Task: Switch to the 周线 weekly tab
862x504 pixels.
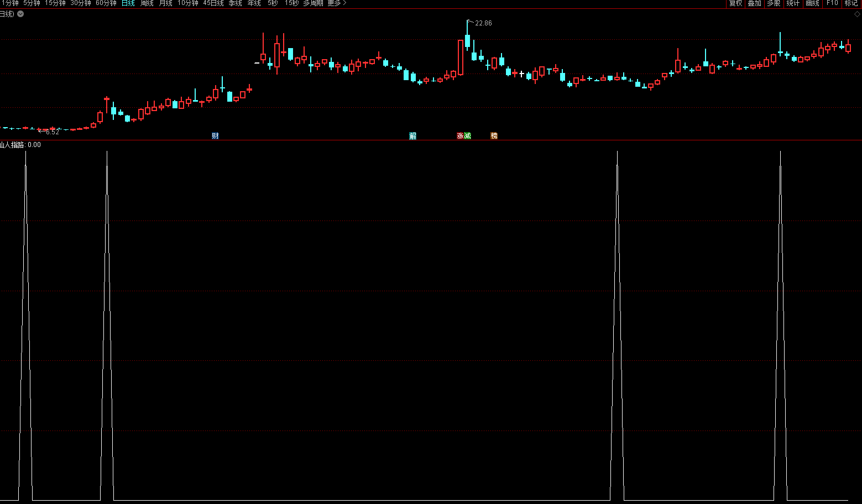Action: [x=147, y=3]
